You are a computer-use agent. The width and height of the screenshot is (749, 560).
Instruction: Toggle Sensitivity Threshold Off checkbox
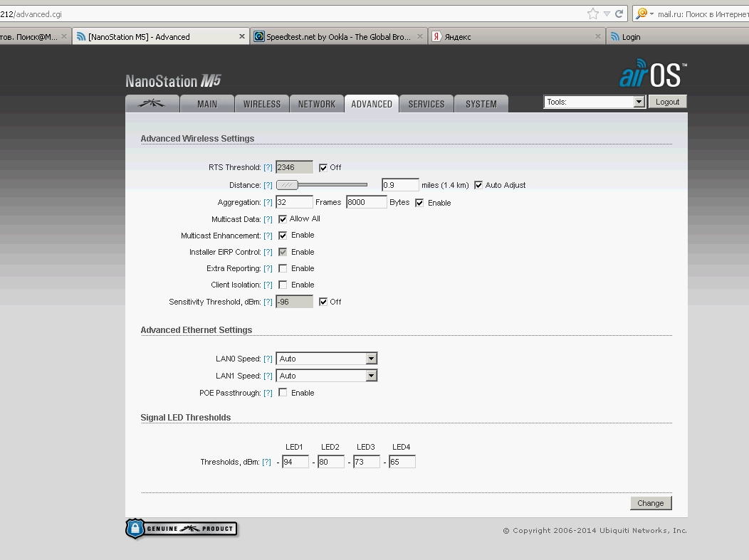coord(323,302)
